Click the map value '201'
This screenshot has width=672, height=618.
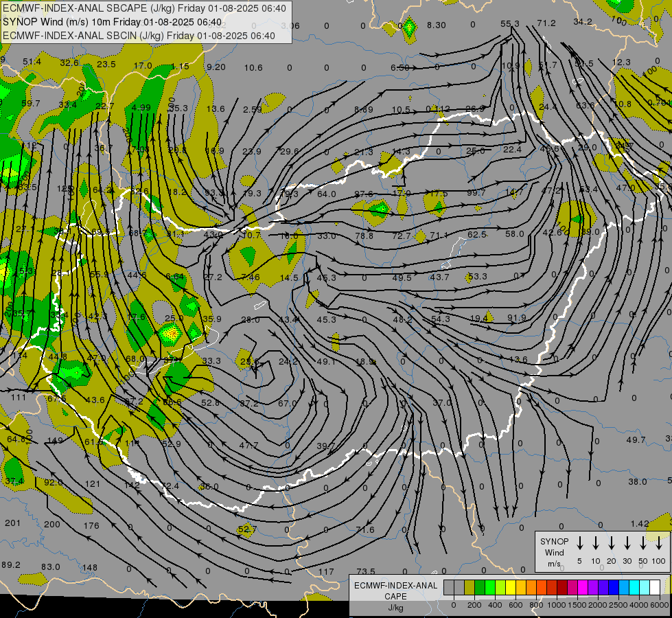point(12,523)
